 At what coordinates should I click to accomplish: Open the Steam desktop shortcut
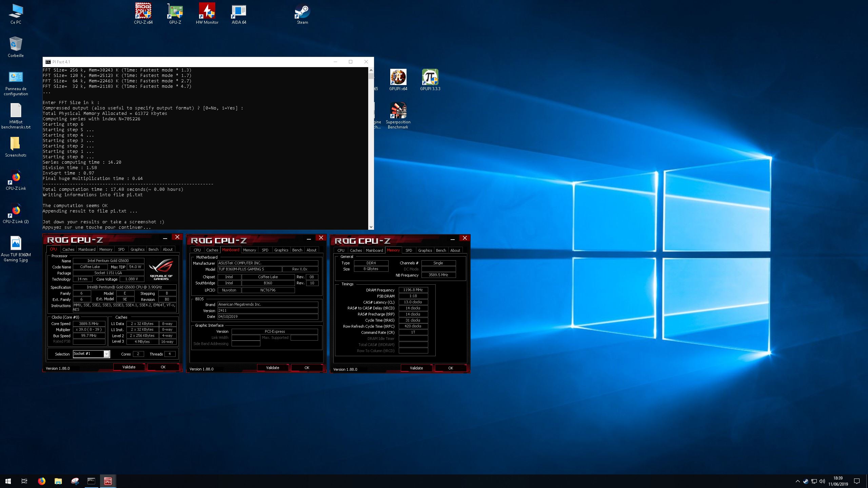(302, 14)
